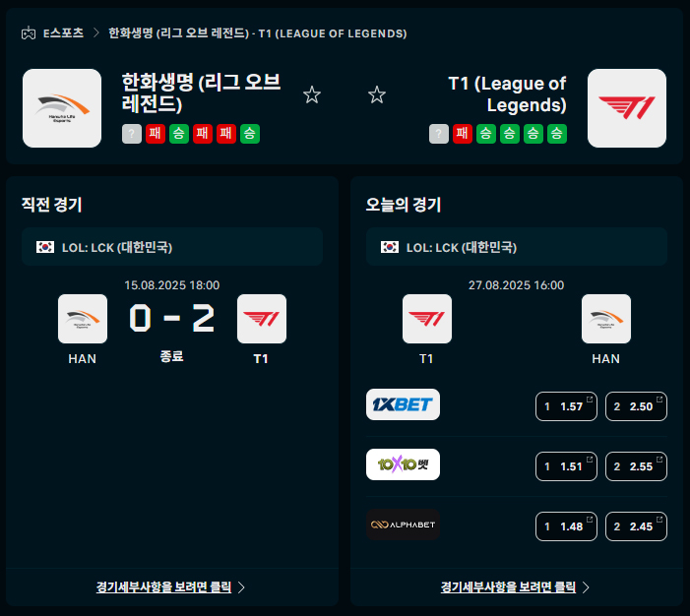Open LOL: LCK league in 직전 경기 panel
Image resolution: width=690 pixels, height=616 pixels.
point(172,247)
